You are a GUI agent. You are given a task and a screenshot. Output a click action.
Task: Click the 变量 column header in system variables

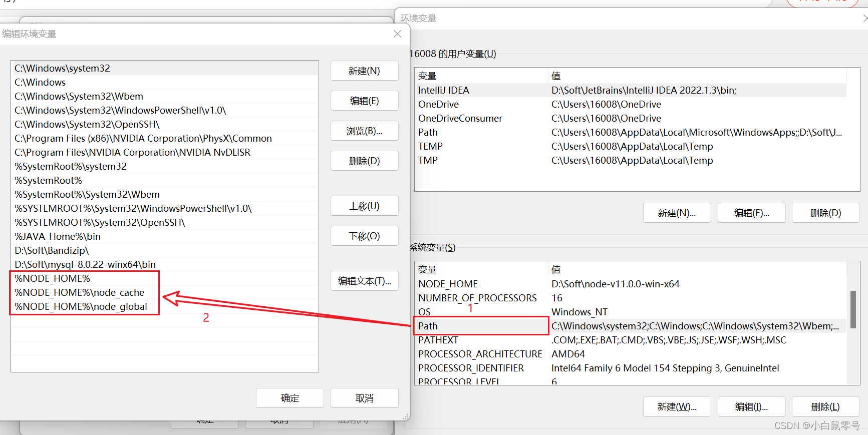pos(482,269)
